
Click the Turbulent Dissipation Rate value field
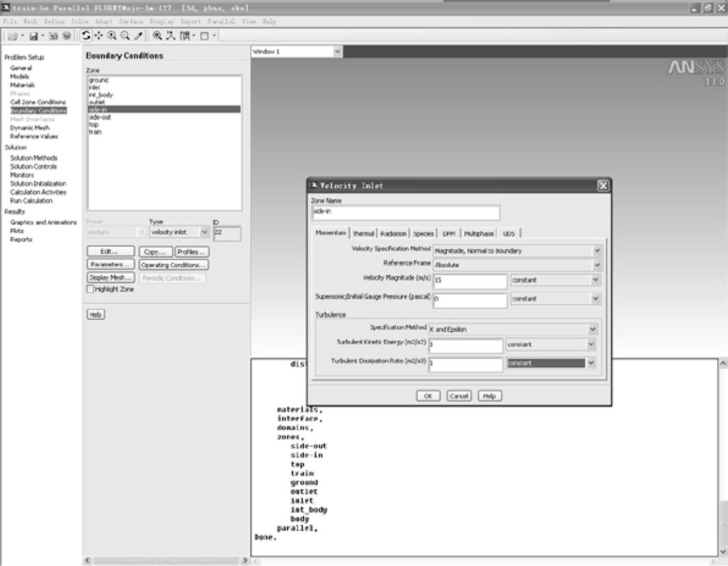click(466, 364)
